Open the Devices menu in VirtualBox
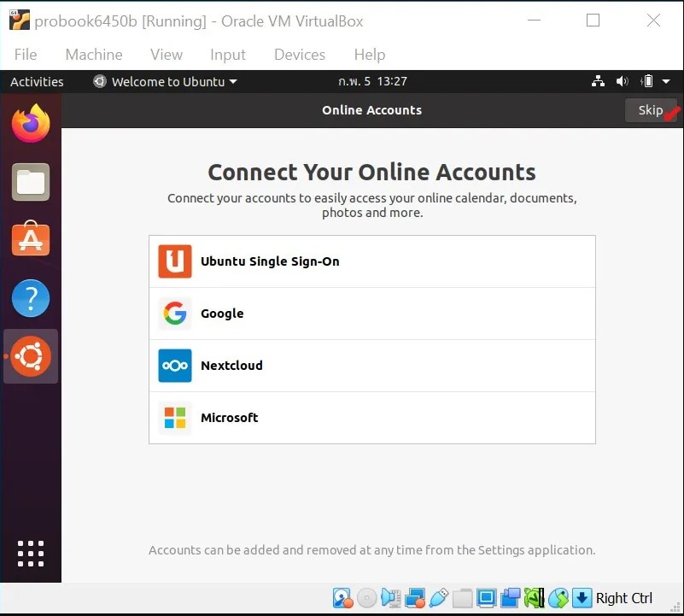The width and height of the screenshot is (684, 616). click(x=299, y=55)
